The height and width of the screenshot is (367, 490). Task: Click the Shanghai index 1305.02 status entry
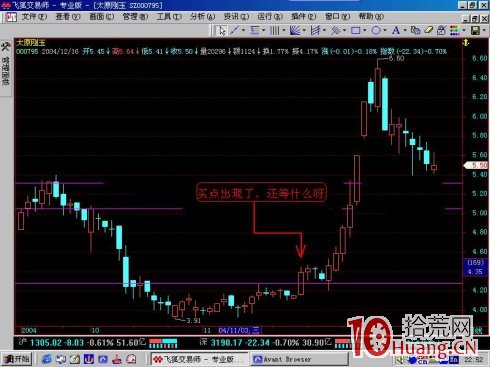[88, 342]
